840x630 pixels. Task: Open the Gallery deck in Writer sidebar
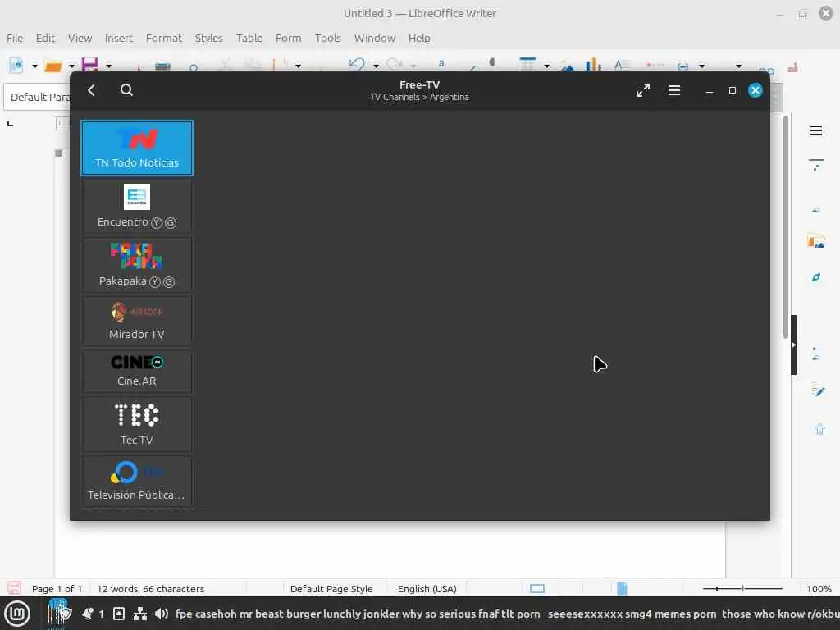click(816, 242)
